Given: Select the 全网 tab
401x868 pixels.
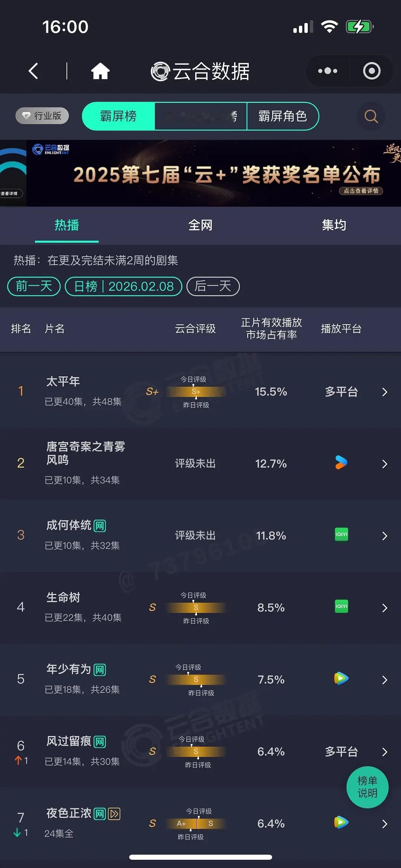Looking at the screenshot, I should (200, 225).
